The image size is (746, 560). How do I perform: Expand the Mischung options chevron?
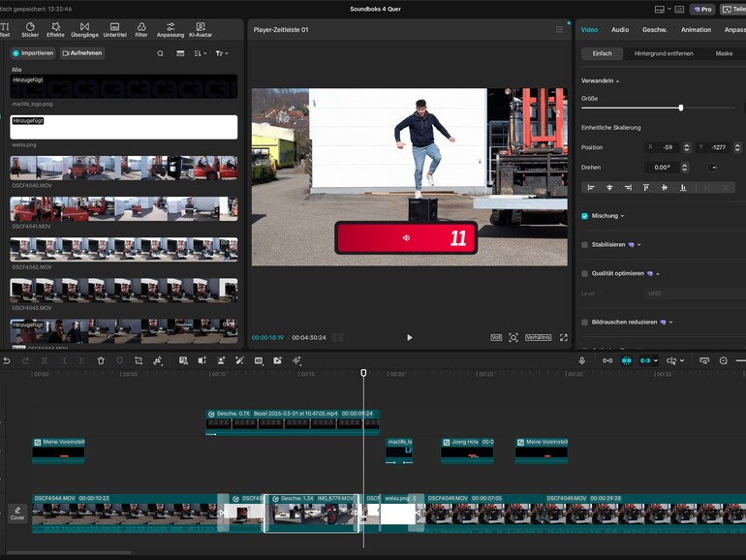[622, 216]
